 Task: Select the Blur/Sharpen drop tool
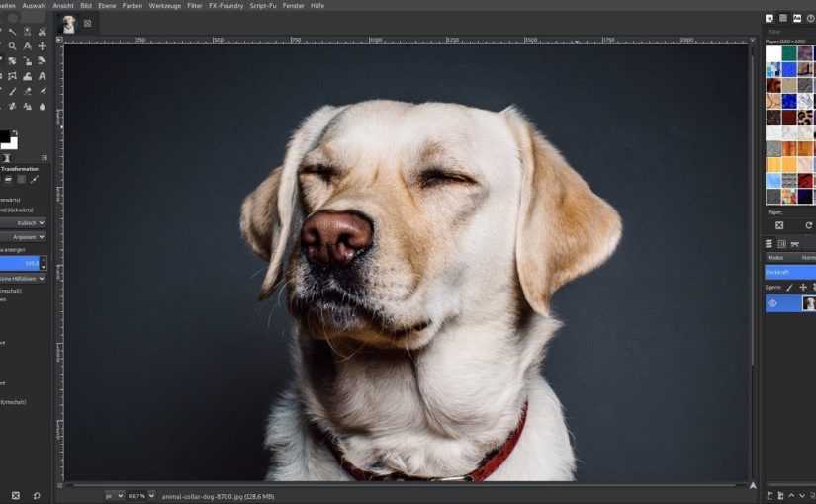pos(43,106)
